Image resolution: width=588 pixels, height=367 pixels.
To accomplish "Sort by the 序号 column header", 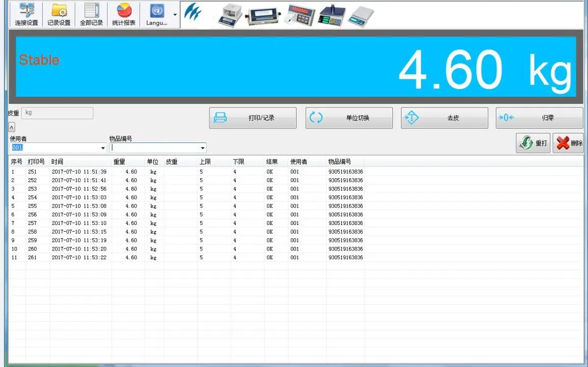I will click(x=17, y=162).
